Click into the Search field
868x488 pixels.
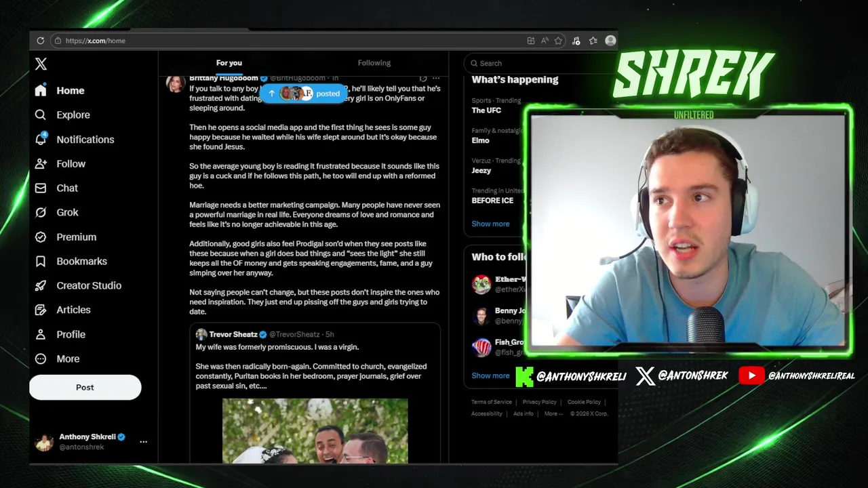tap(540, 63)
